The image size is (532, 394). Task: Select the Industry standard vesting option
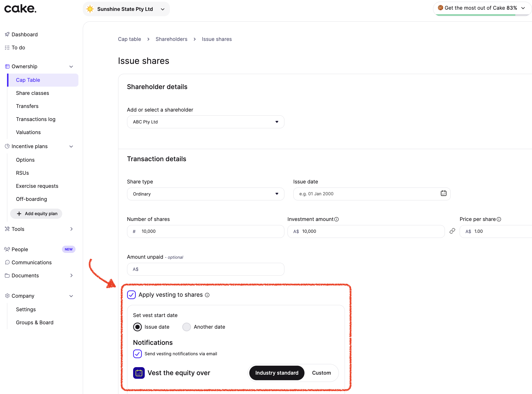coord(277,373)
